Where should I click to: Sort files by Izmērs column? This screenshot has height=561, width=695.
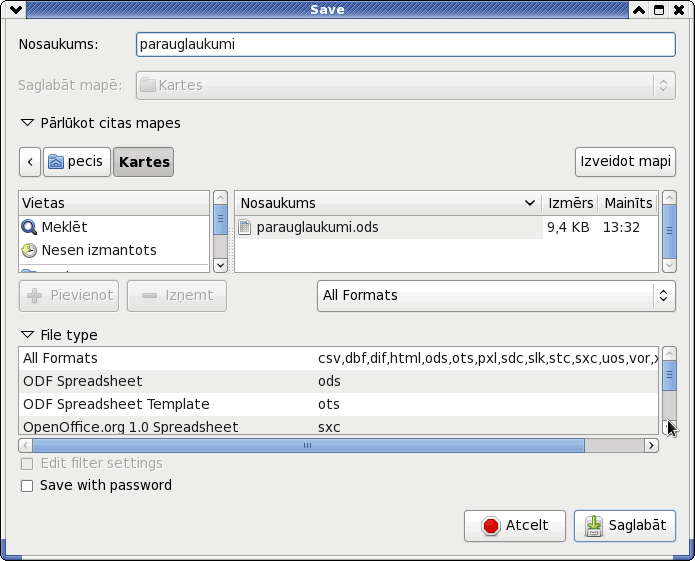[570, 203]
